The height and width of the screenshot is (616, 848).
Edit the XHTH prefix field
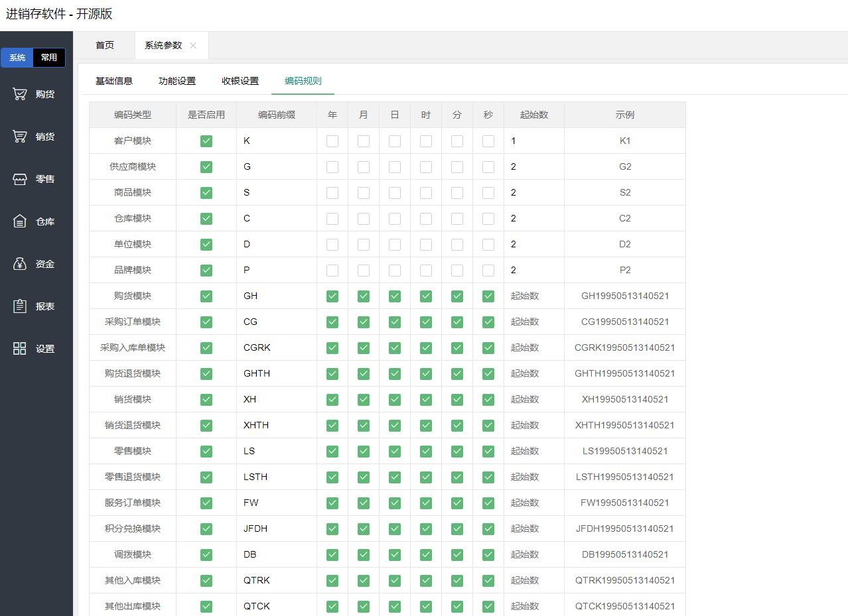pos(277,425)
